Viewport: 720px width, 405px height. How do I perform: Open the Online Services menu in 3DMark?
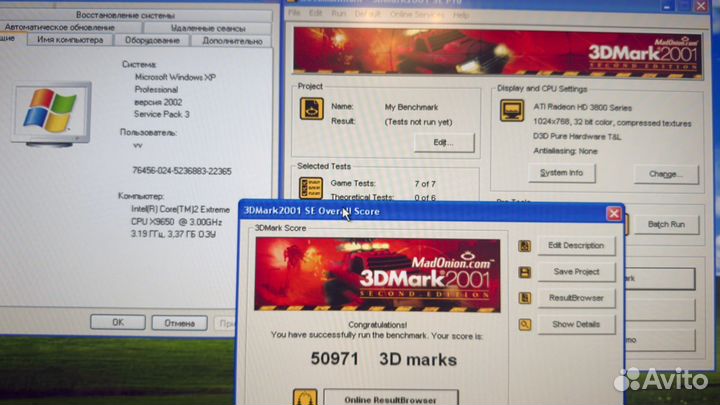pos(417,15)
